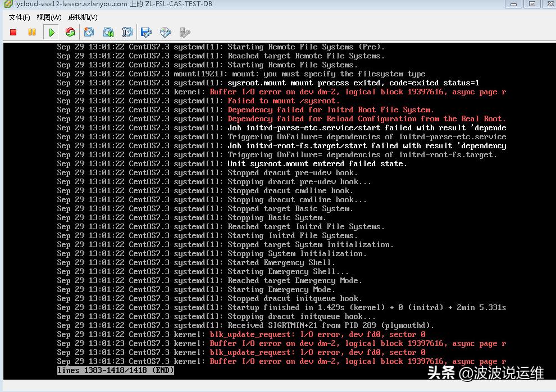Edit virtual machine settings
The width and height of the screenshot is (556, 392).
click(145, 32)
